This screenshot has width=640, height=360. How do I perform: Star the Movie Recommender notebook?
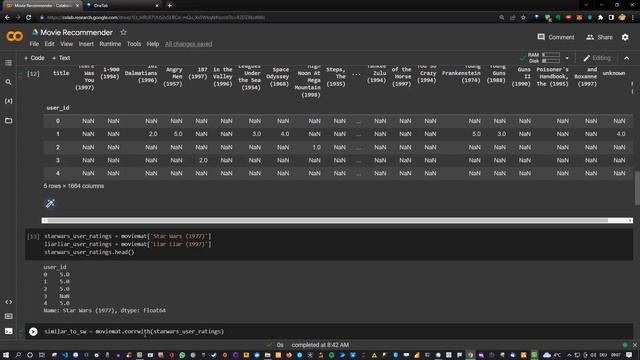coord(123,32)
